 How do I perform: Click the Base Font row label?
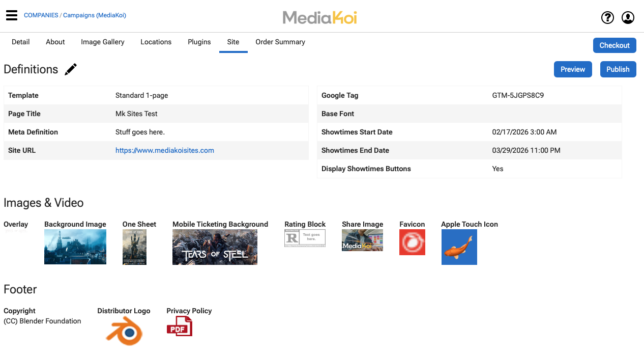click(x=338, y=114)
